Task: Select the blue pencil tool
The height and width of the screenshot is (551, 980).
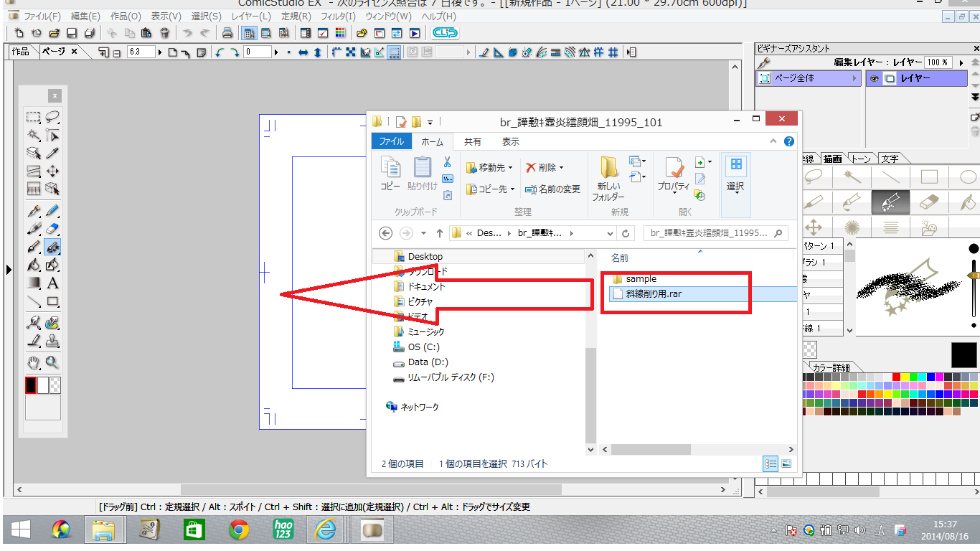Action: click(x=52, y=211)
